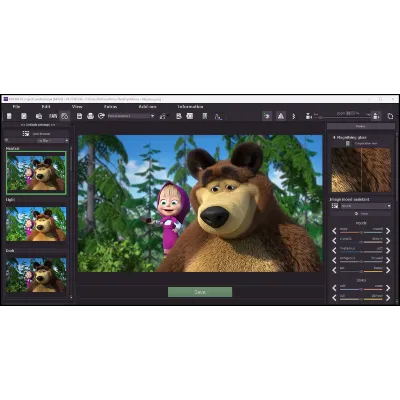Image resolution: width=400 pixels, height=400 pixels.
Task: Select the Light preset thumbnail
Action: pyautogui.click(x=36, y=224)
